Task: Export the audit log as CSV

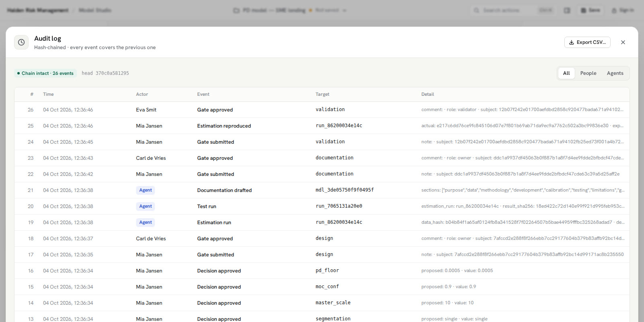Action: pyautogui.click(x=587, y=42)
